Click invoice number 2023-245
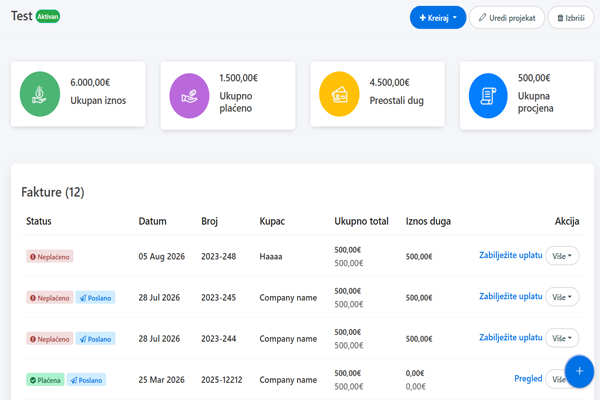This screenshot has width=600, height=400. point(218,297)
